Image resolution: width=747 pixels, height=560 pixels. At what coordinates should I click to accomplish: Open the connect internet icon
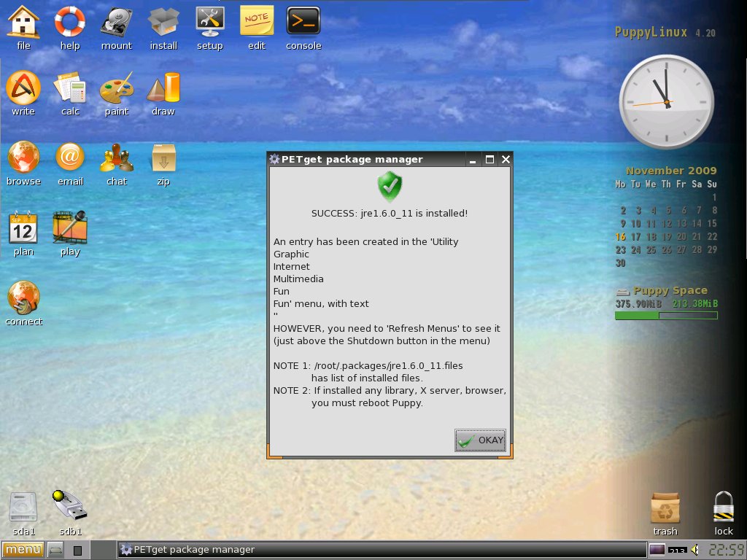[23, 298]
